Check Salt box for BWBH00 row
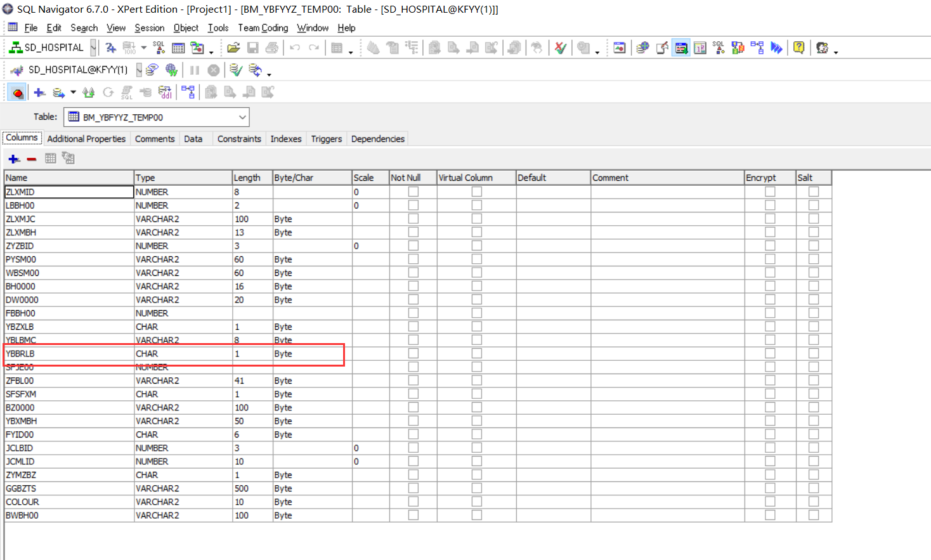This screenshot has height=560, width=931. point(814,515)
